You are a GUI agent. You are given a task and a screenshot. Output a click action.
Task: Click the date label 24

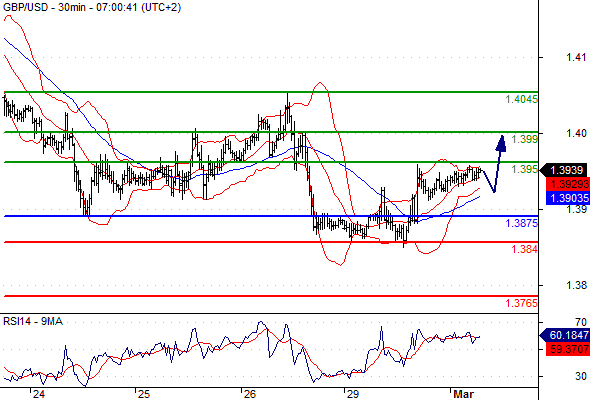coord(38,394)
